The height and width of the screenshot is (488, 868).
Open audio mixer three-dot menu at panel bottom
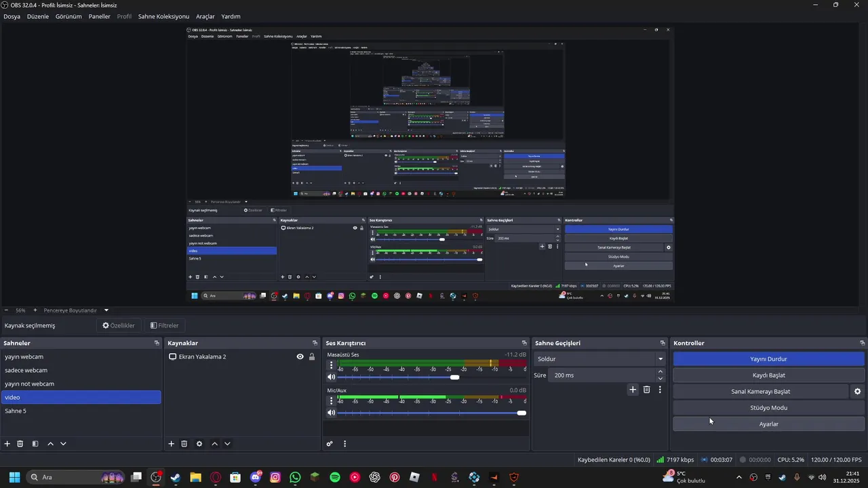point(344,443)
